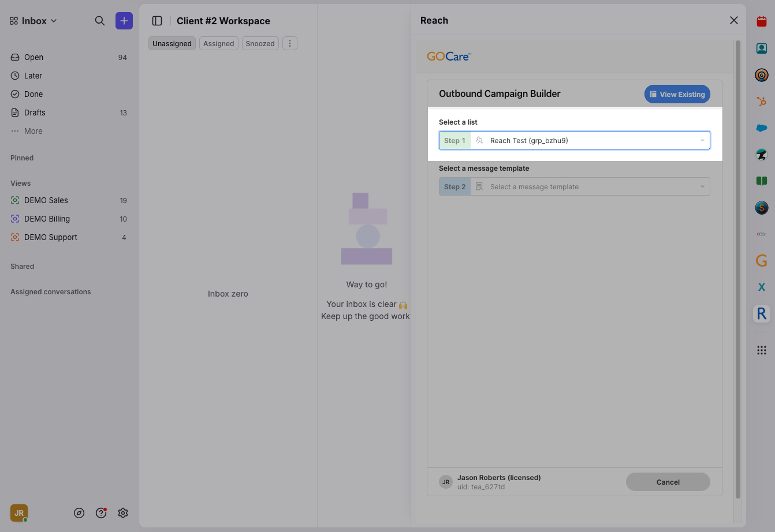The height and width of the screenshot is (532, 775).
Task: Open the red calendar sidebar icon
Action: (762, 22)
